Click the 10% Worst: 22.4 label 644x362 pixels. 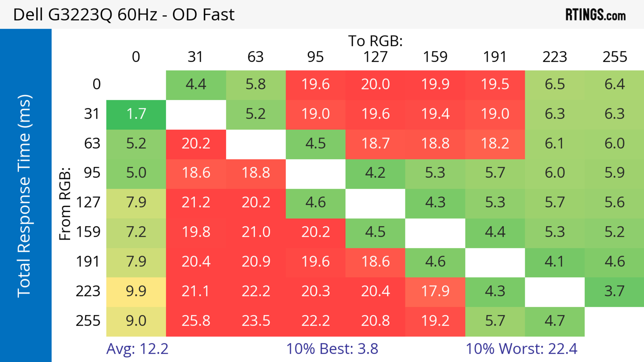pos(522,349)
